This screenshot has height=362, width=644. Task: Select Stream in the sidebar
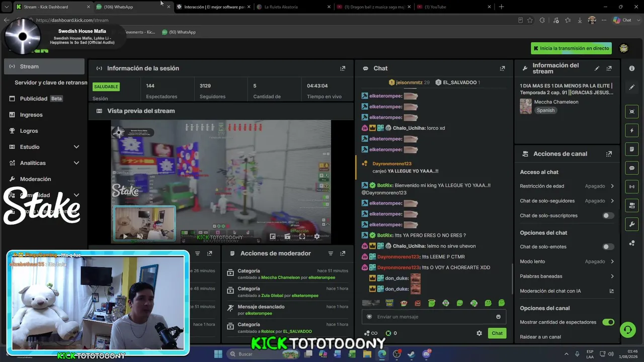(44, 66)
